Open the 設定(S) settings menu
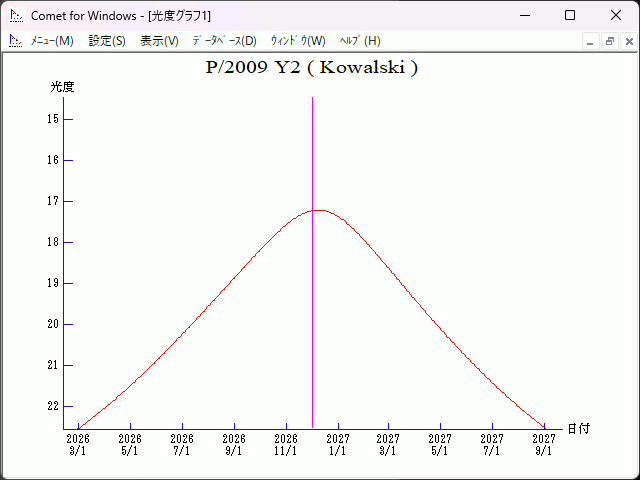Image resolution: width=640 pixels, height=480 pixels. 107,41
